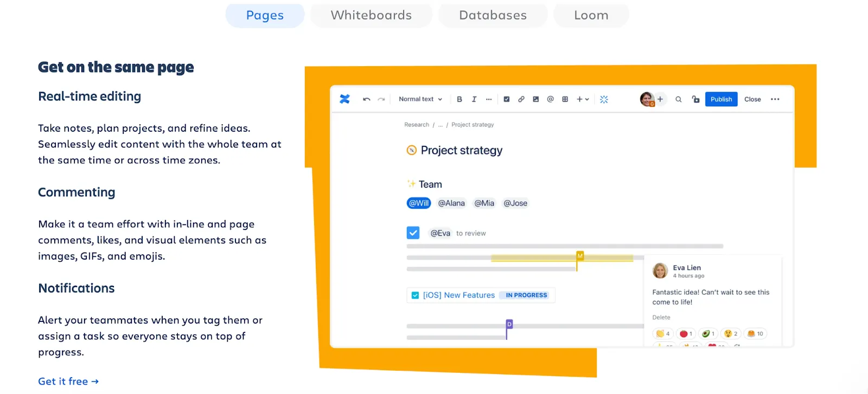Image resolution: width=868 pixels, height=394 pixels.
Task: Open the three-dots menu beside Close
Action: click(x=775, y=99)
